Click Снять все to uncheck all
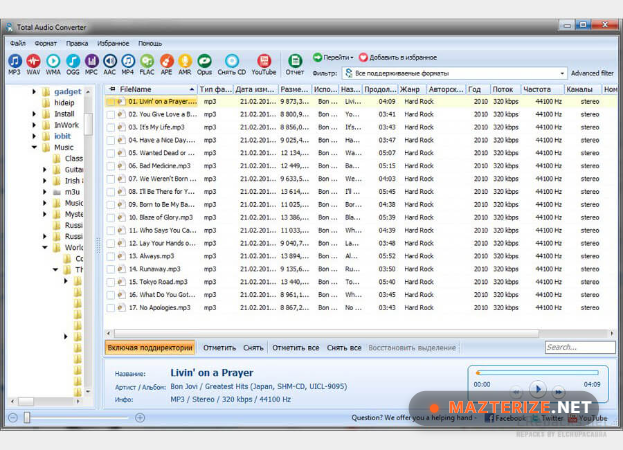The height and width of the screenshot is (450, 623). [344, 348]
